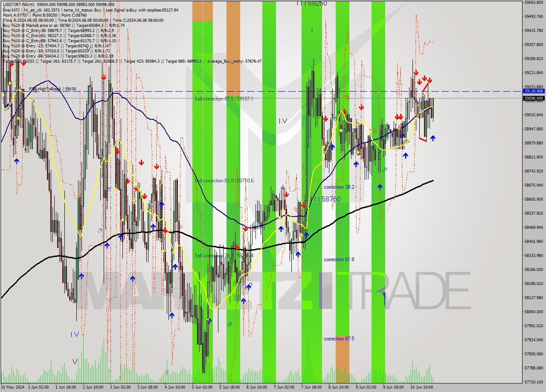
Task: Click the 'Time A:2024.06.05 08:00:00' line
Action: 29,20
